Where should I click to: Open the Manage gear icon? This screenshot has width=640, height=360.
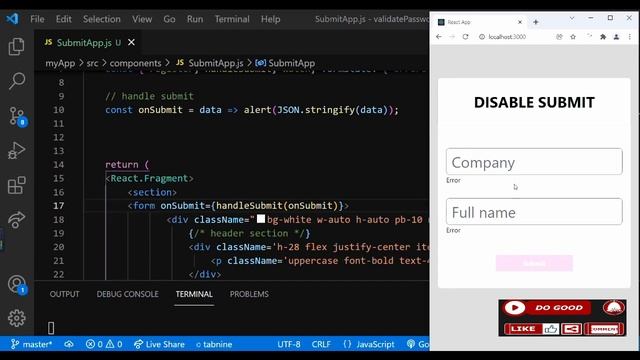[x=17, y=318]
